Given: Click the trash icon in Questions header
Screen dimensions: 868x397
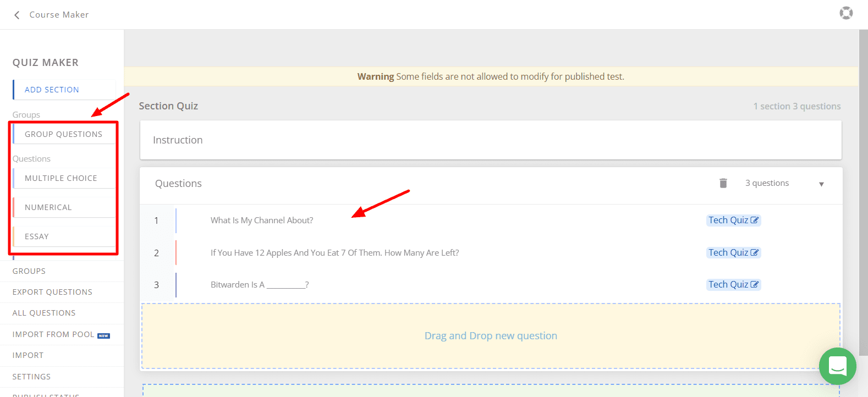Looking at the screenshot, I should tap(723, 183).
